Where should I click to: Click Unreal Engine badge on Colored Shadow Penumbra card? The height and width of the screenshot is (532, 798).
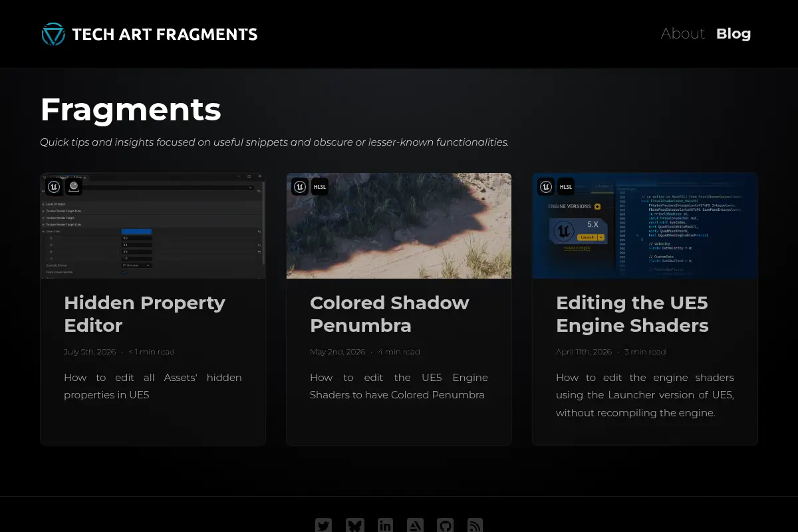(300, 187)
